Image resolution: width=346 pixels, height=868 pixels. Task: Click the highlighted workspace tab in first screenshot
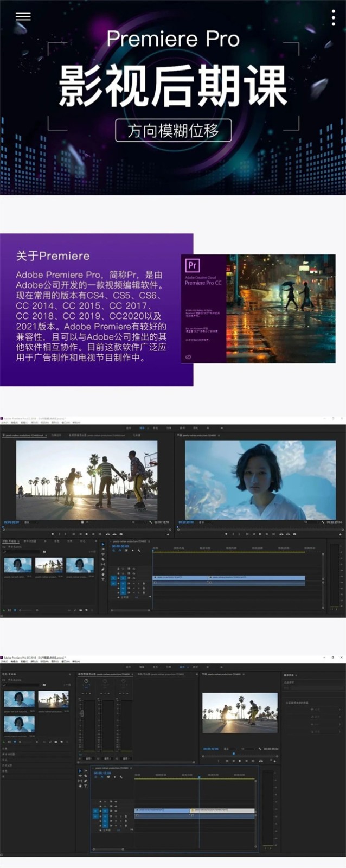[x=142, y=428]
